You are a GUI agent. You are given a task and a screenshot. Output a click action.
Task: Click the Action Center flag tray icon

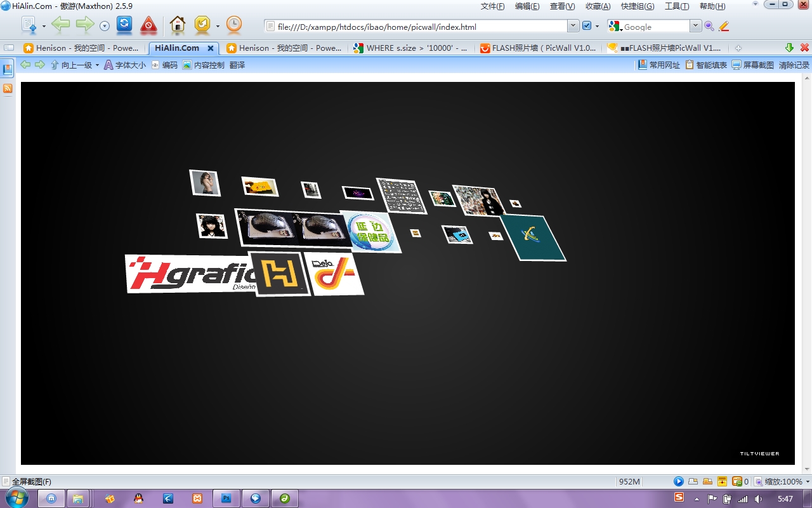click(712, 499)
